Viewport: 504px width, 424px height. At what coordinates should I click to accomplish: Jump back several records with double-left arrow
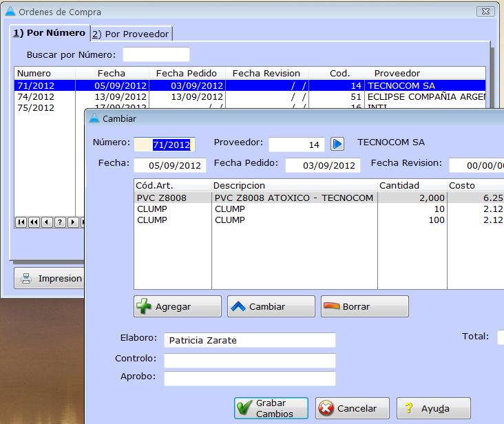pyautogui.click(x=34, y=222)
